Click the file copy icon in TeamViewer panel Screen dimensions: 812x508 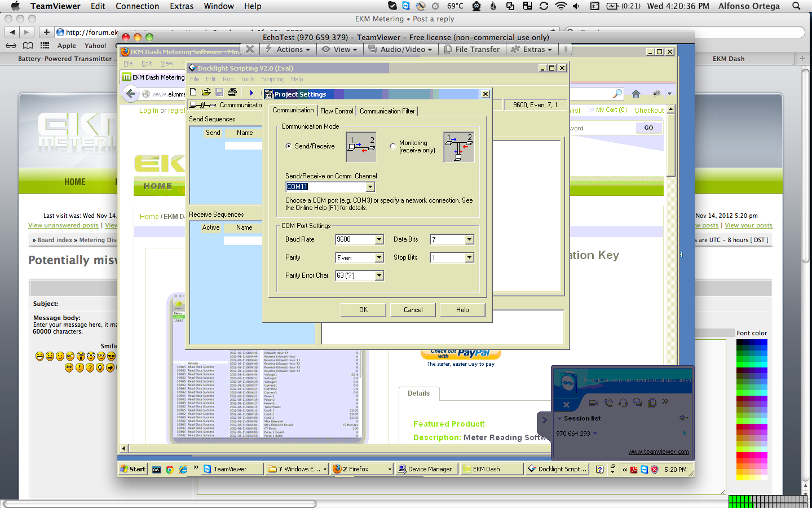[652, 402]
